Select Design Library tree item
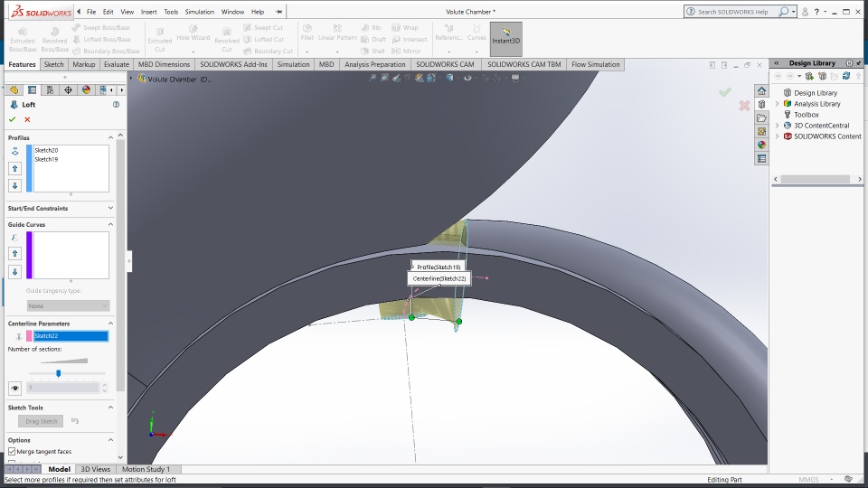The height and width of the screenshot is (488, 868). [x=816, y=93]
